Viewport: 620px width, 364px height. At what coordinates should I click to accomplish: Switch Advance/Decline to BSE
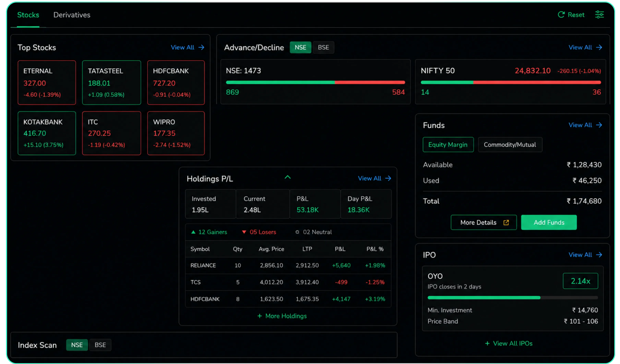point(323,47)
